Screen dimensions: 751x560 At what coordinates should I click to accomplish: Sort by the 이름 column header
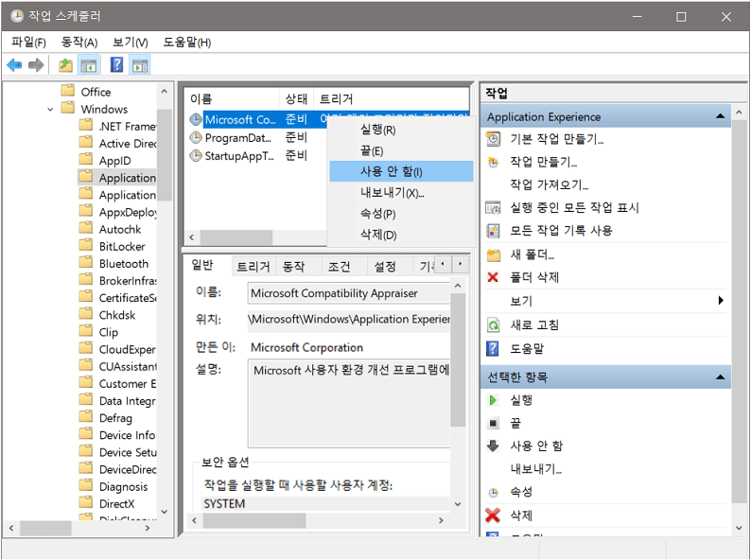click(x=232, y=98)
